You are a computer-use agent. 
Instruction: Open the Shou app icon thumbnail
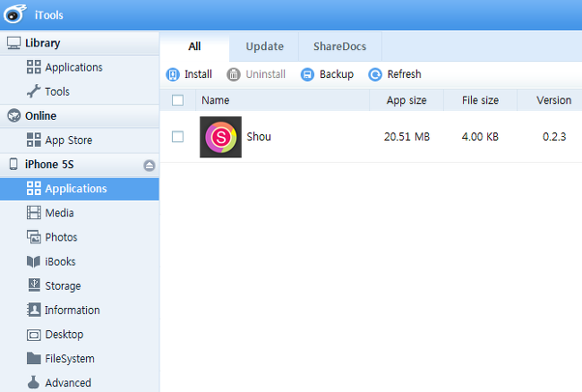coord(220,137)
